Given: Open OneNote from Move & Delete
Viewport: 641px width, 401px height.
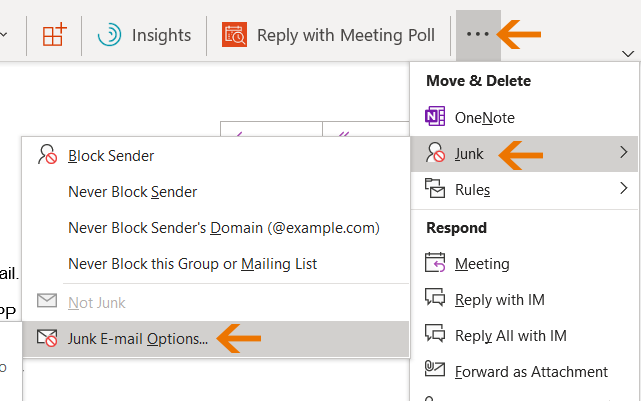Looking at the screenshot, I should 484,117.
